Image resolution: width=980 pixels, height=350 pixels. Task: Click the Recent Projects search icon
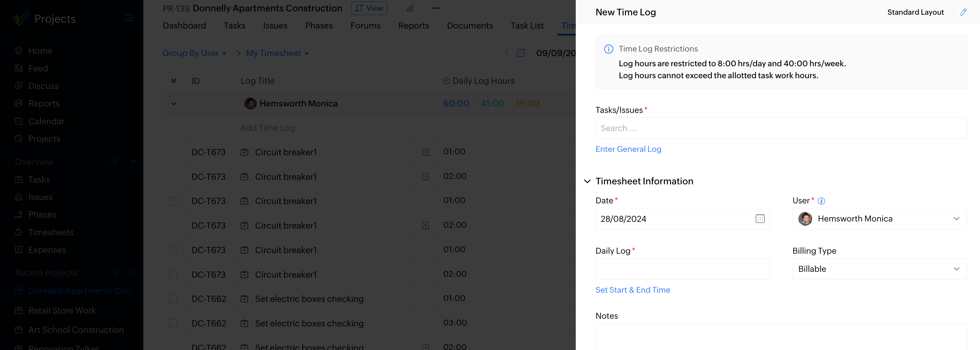point(134,273)
